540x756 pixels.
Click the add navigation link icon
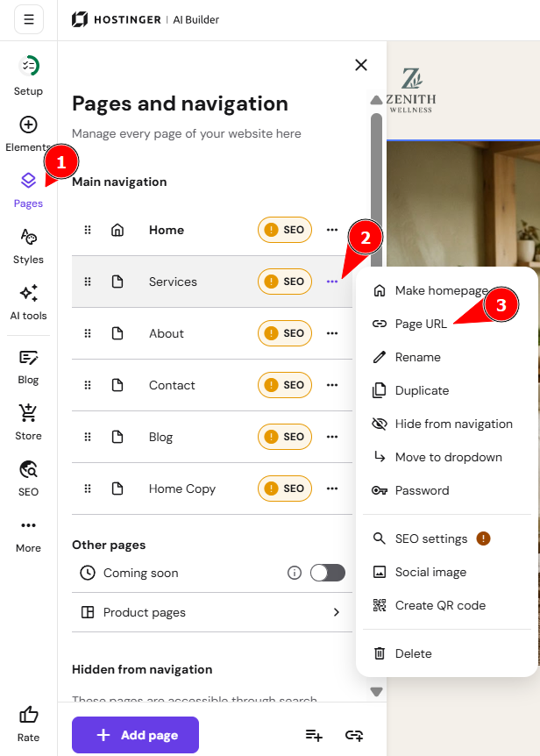click(x=354, y=735)
